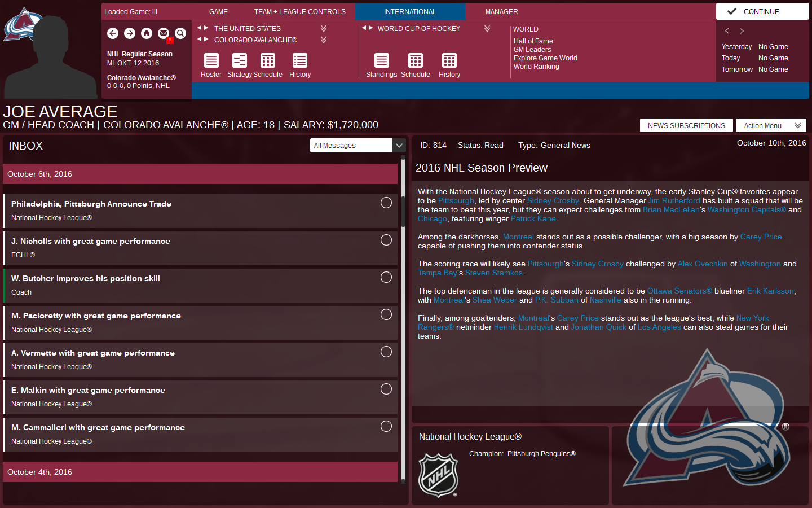
Task: Select next country arrow beside The United States
Action: (x=206, y=28)
